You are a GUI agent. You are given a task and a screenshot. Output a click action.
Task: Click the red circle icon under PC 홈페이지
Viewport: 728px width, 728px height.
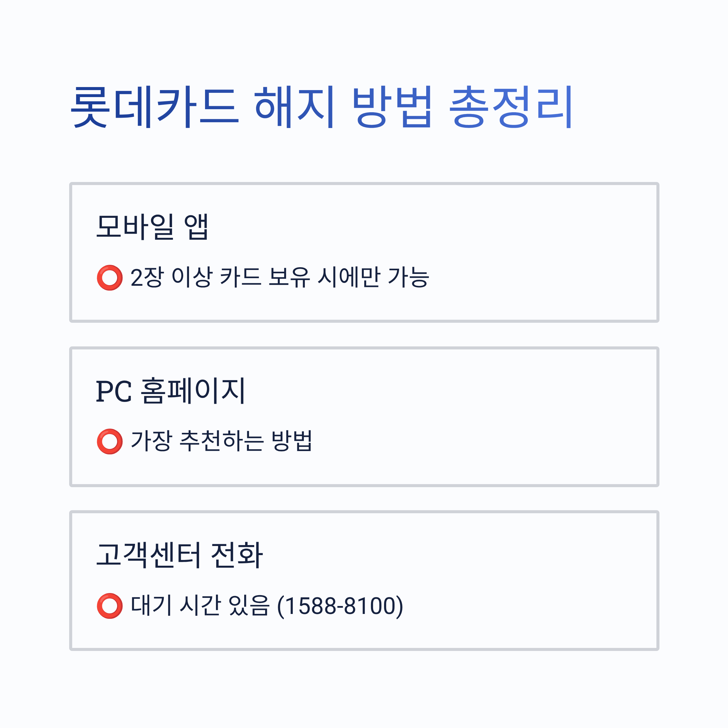pyautogui.click(x=110, y=441)
